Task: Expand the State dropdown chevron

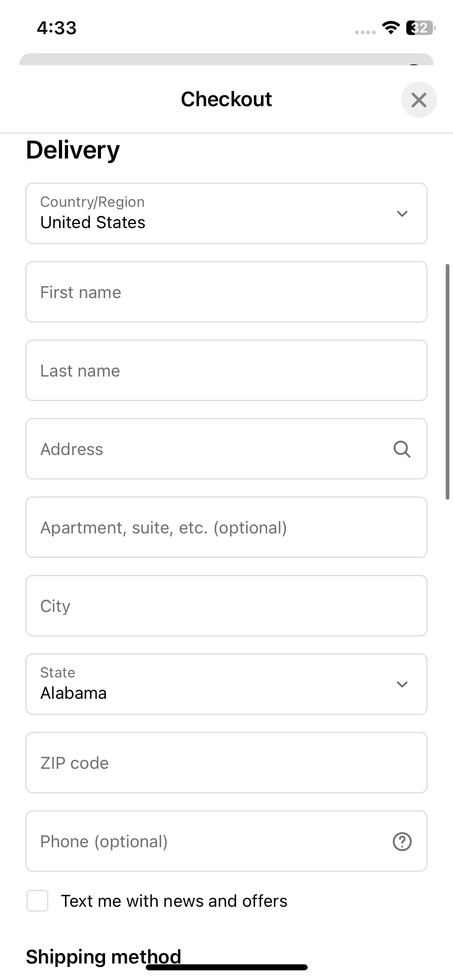Action: [402, 684]
